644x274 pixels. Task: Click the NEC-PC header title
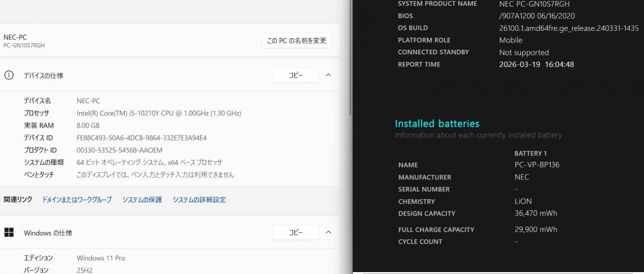click(x=15, y=37)
